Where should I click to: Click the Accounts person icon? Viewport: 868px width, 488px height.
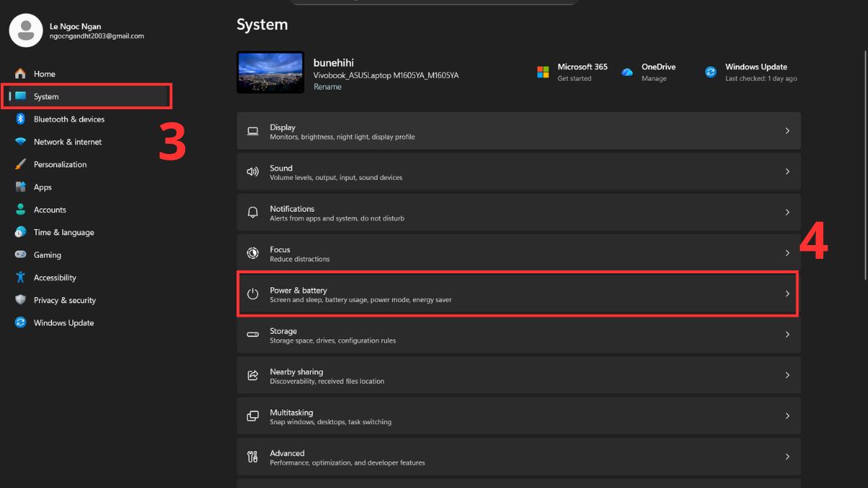point(20,210)
